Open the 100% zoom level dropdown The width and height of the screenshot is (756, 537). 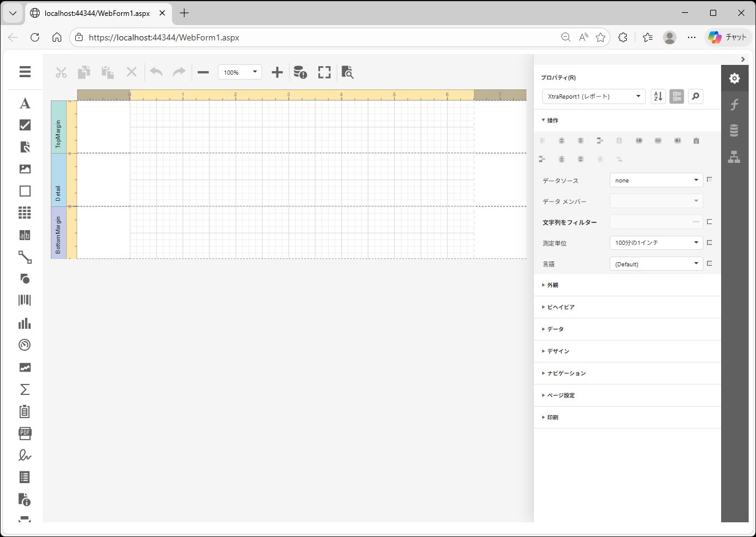pyautogui.click(x=240, y=72)
